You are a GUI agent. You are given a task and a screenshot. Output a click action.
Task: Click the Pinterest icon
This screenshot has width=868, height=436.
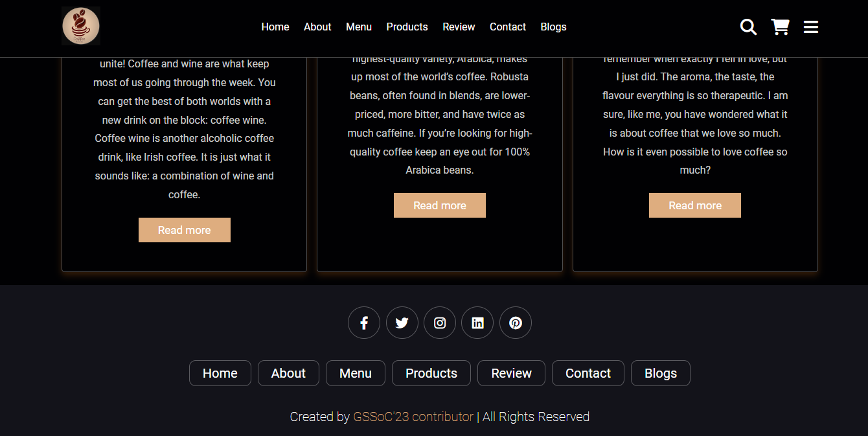click(515, 322)
